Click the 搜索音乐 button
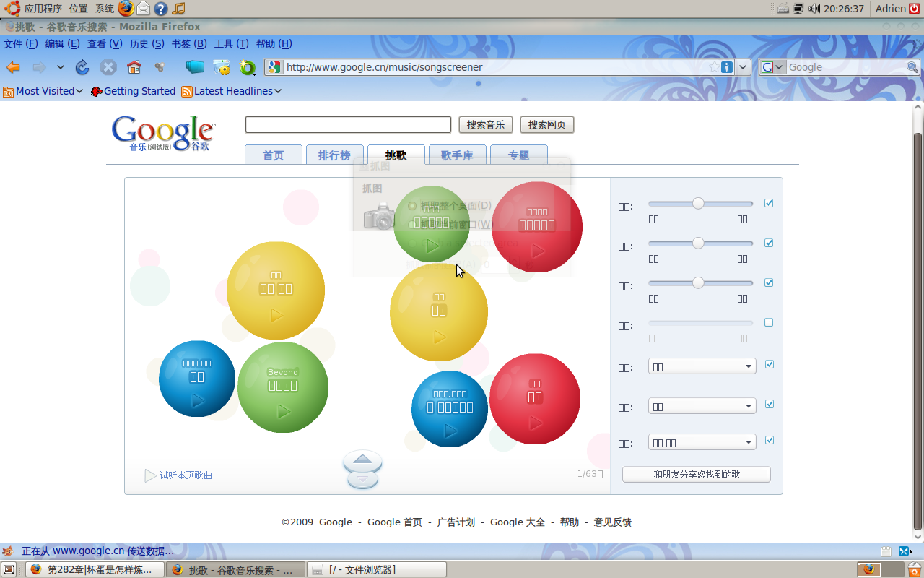The image size is (924, 578). point(486,125)
